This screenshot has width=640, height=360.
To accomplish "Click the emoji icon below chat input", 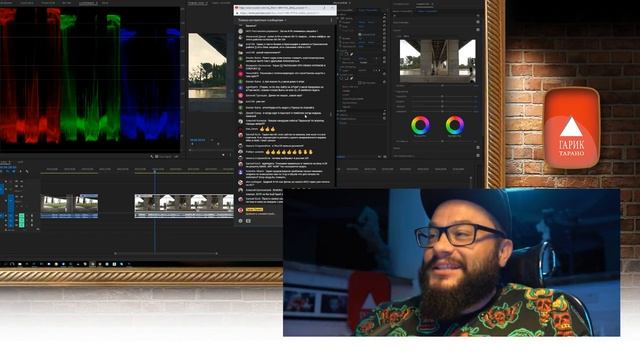I will click(240, 221).
